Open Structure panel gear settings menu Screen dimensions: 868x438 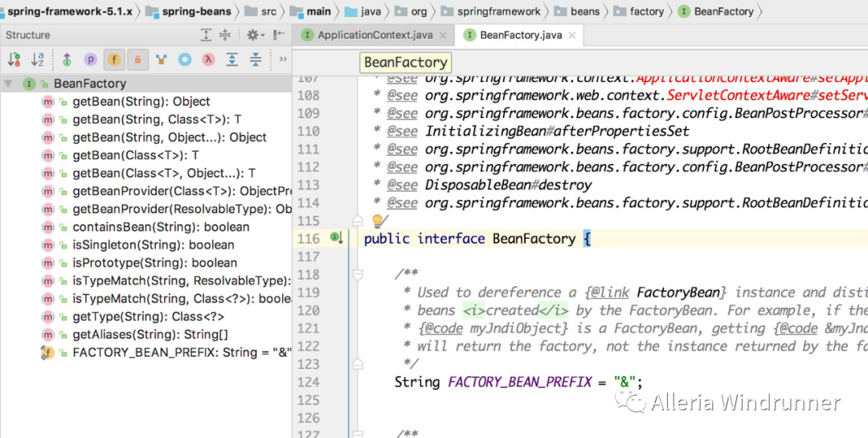[x=256, y=35]
